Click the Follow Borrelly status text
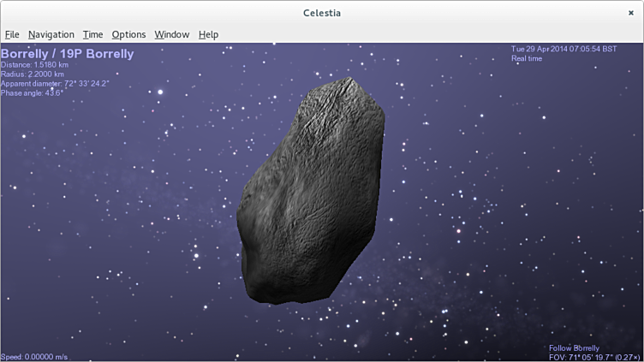644x362 pixels. point(574,348)
